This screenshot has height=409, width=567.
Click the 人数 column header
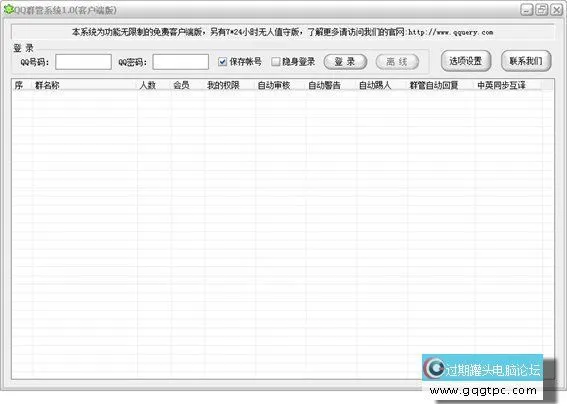[x=154, y=85]
